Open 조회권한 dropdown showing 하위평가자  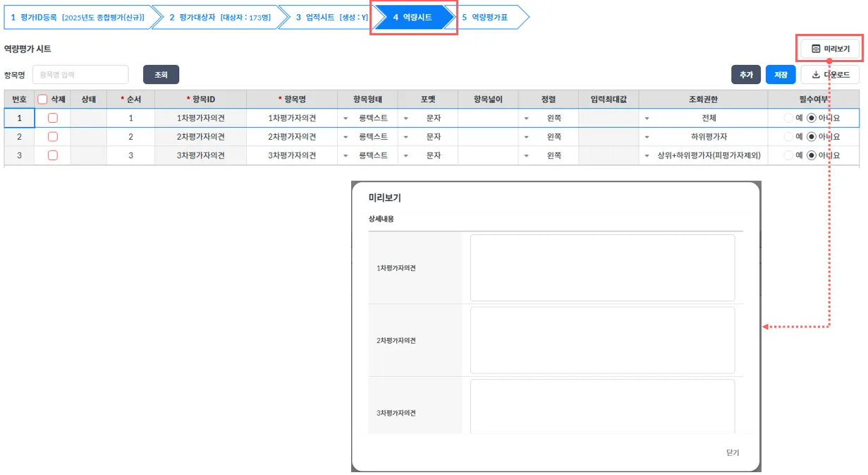(703, 137)
